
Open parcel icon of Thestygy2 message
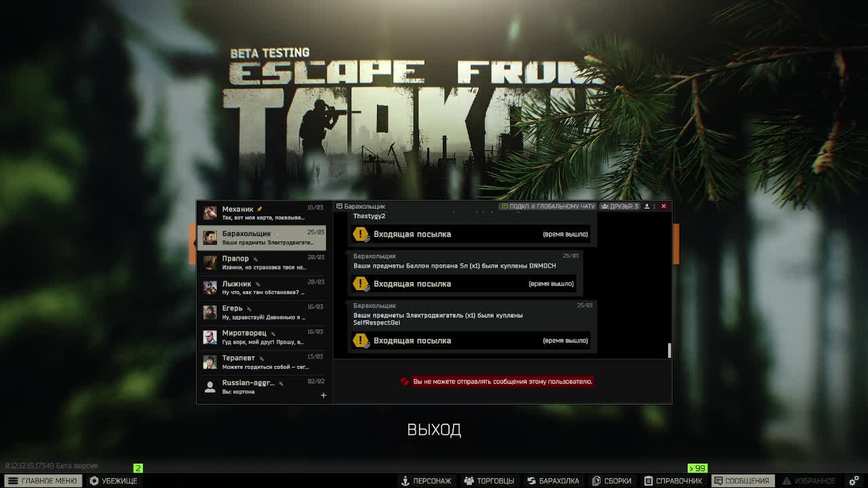click(361, 235)
